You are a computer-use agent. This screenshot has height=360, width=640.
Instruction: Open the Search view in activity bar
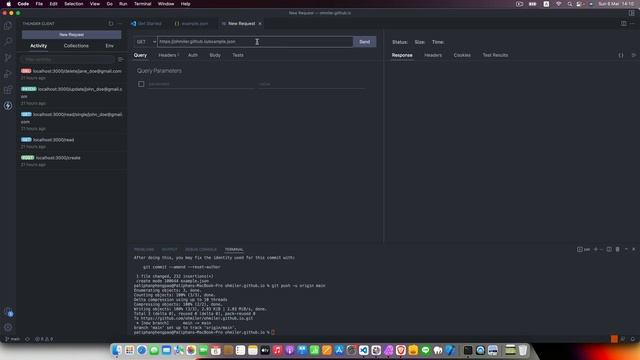pos(8,42)
